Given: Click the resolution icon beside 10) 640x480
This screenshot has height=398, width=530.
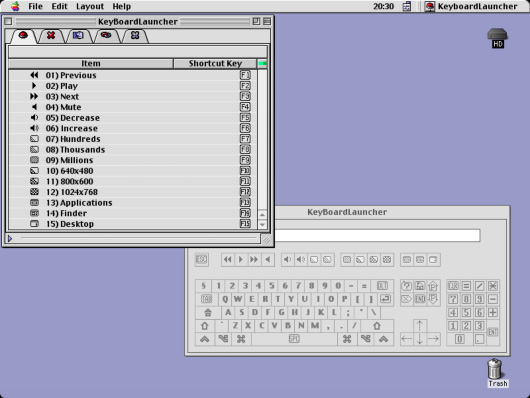Looking at the screenshot, I should 34,170.
